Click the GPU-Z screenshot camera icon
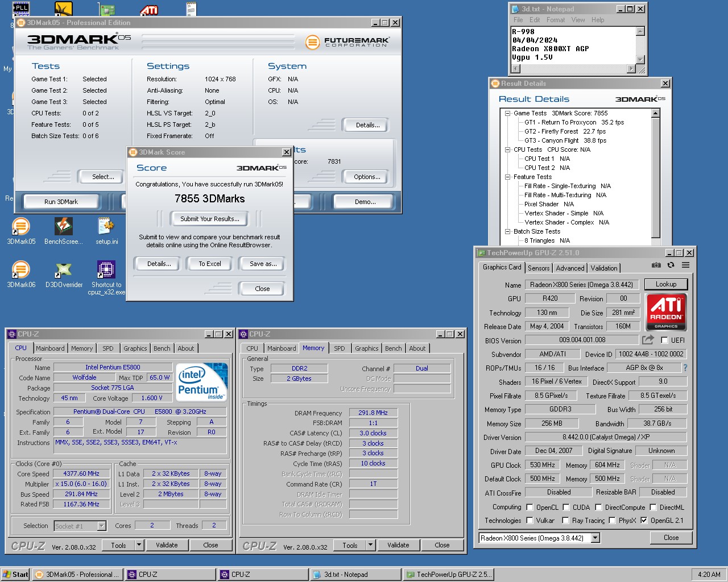Viewport: 728px width, 582px height. [x=656, y=265]
